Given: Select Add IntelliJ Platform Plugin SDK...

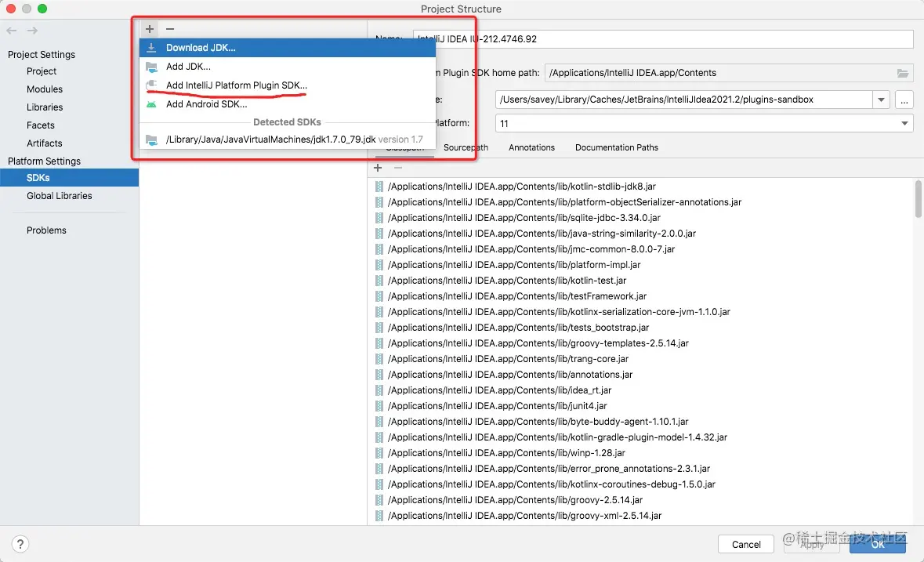Looking at the screenshot, I should (288, 85).
